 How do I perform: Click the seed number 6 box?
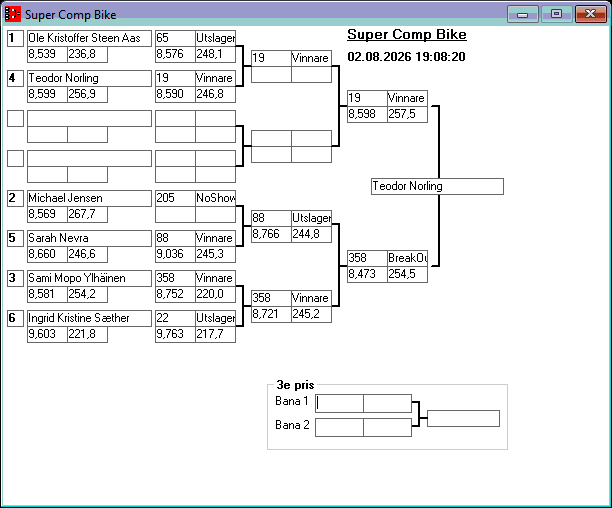[x=16, y=318]
